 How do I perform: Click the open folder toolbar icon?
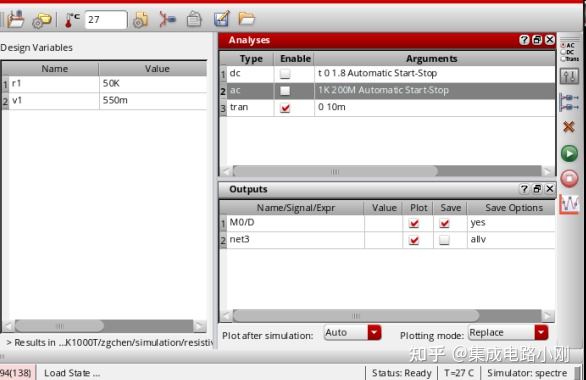pyautogui.click(x=246, y=18)
